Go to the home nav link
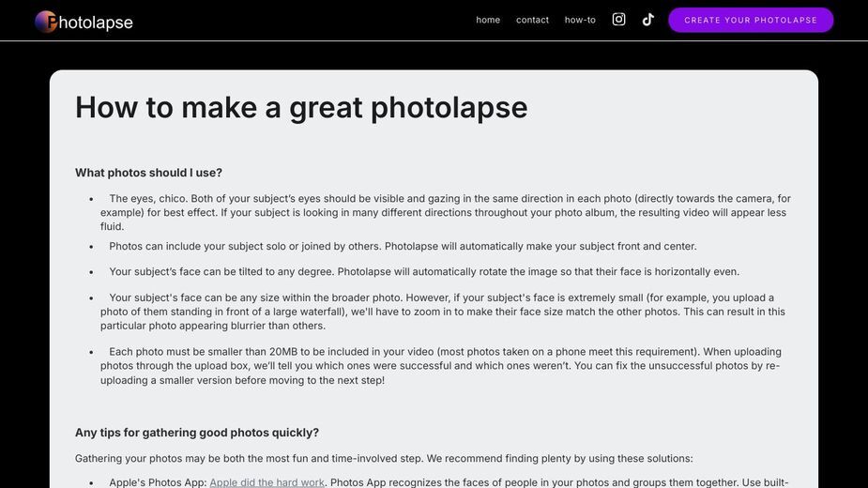This screenshot has height=488, width=868. point(488,20)
